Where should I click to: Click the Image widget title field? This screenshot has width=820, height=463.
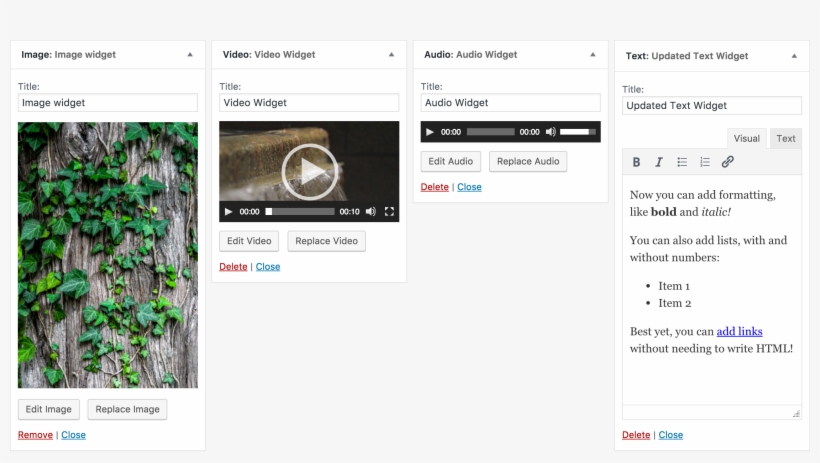[x=108, y=102]
